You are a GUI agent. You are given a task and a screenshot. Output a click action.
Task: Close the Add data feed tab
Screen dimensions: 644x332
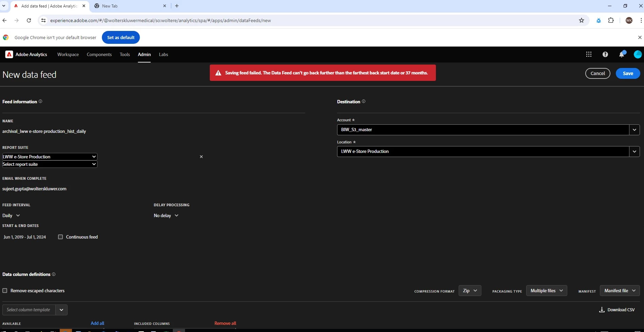click(84, 6)
